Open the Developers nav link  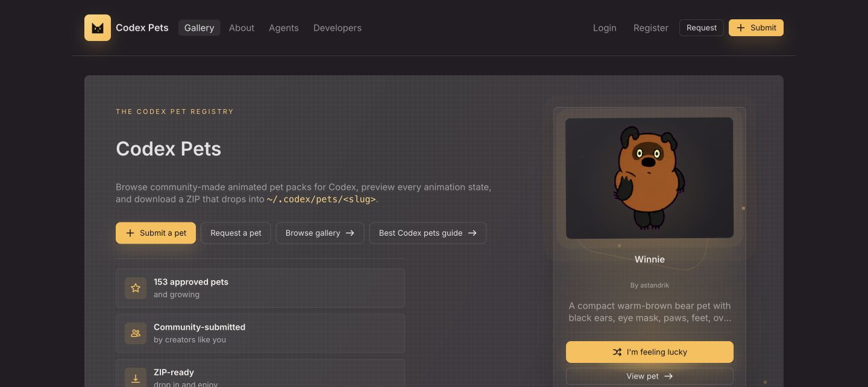click(x=338, y=28)
